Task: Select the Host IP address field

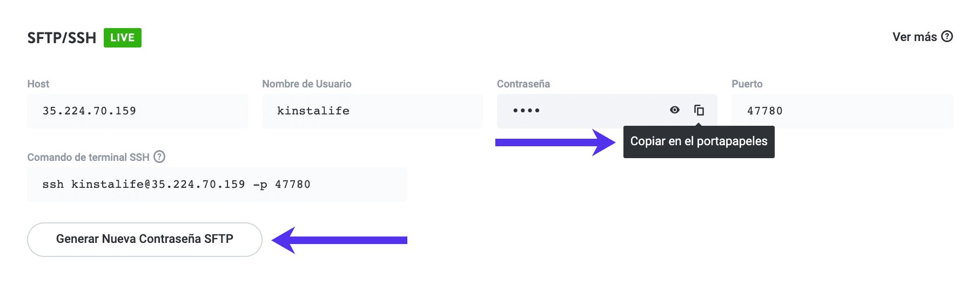Action: (x=137, y=111)
